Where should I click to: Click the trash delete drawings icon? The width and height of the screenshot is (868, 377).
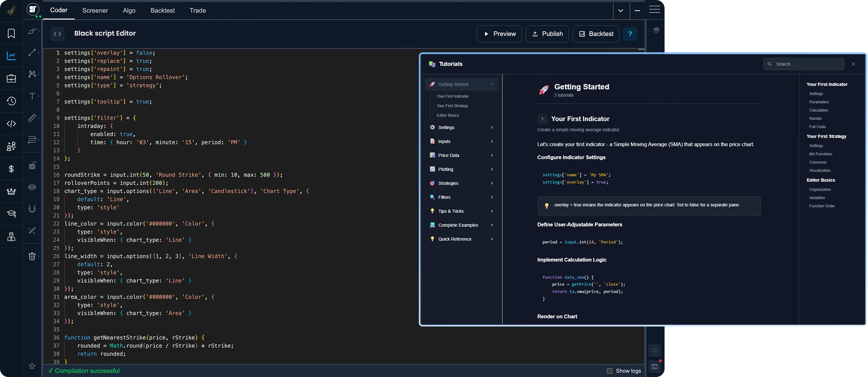click(32, 256)
